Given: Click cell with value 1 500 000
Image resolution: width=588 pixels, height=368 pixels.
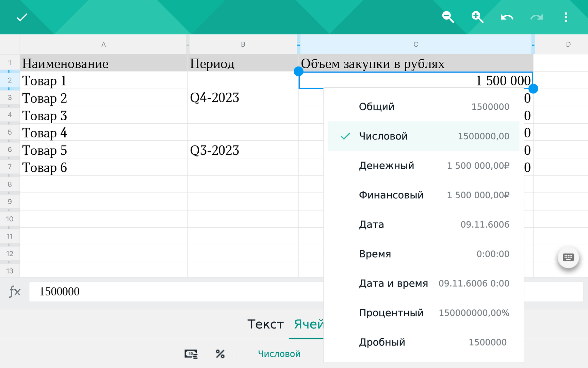Looking at the screenshot, I should 416,80.
